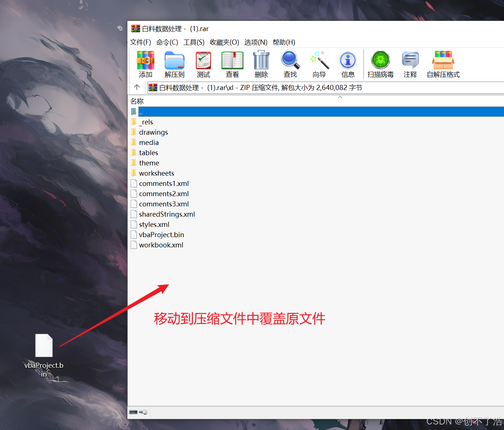The image size is (504, 430).
Task: Click the archive icon in the address bar
Action: [x=153, y=87]
